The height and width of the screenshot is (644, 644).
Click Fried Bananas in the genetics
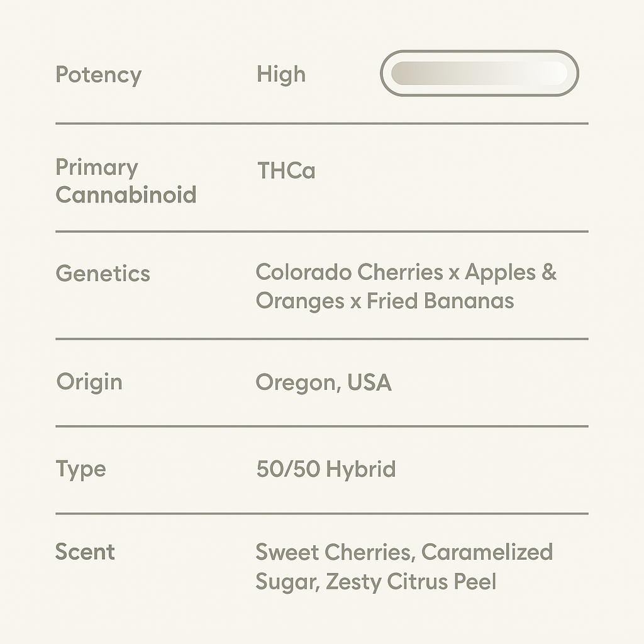[x=440, y=301]
